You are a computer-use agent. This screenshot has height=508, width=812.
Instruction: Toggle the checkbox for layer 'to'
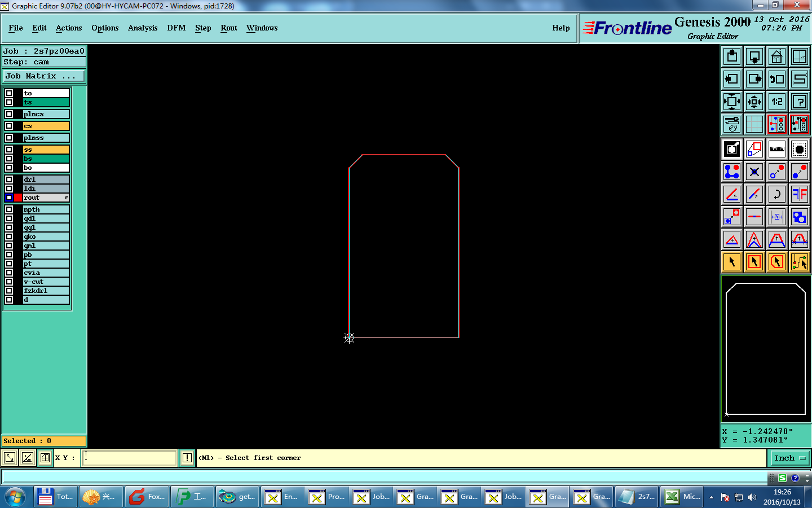point(9,93)
